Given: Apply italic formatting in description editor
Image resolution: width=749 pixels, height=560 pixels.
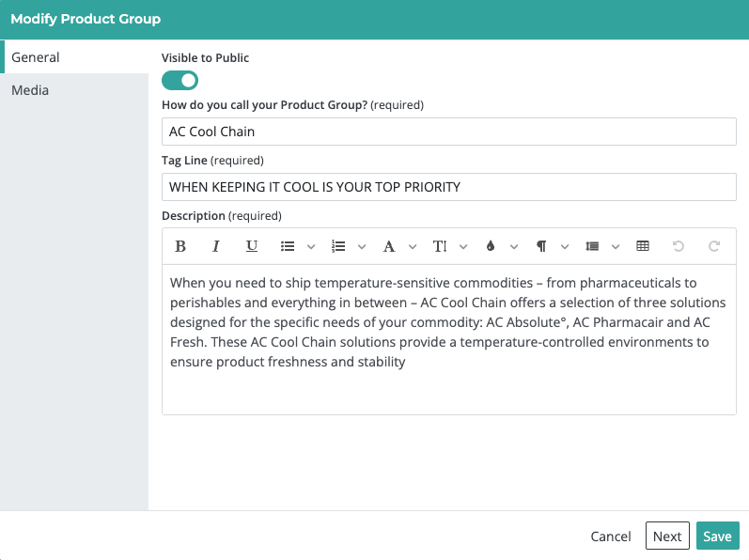Looking at the screenshot, I should coord(216,246).
